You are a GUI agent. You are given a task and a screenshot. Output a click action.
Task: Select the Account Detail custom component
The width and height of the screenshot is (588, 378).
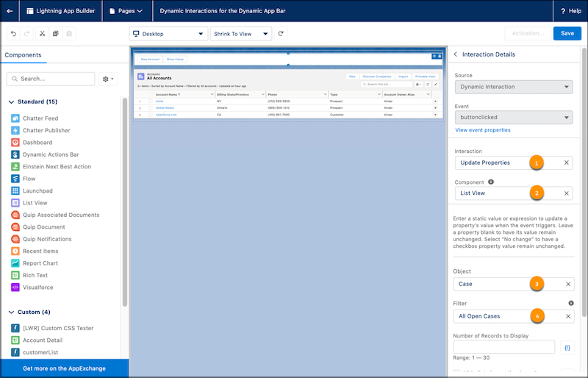pos(37,340)
